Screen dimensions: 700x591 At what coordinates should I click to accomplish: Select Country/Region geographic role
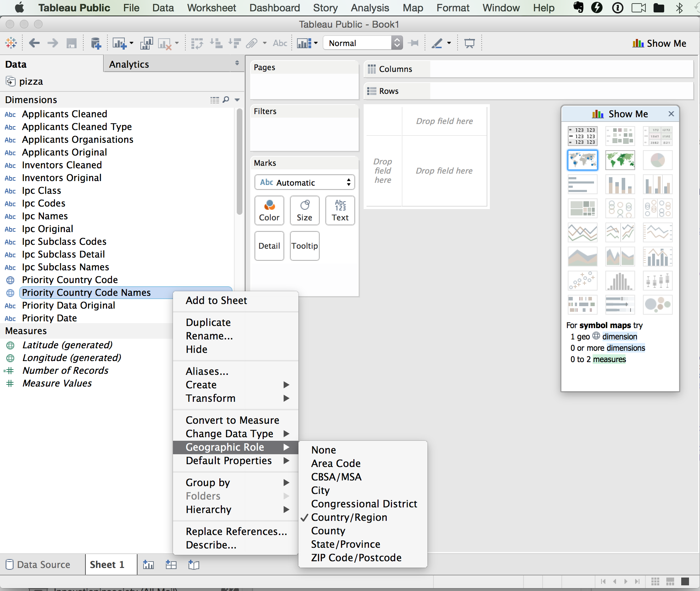363,517
